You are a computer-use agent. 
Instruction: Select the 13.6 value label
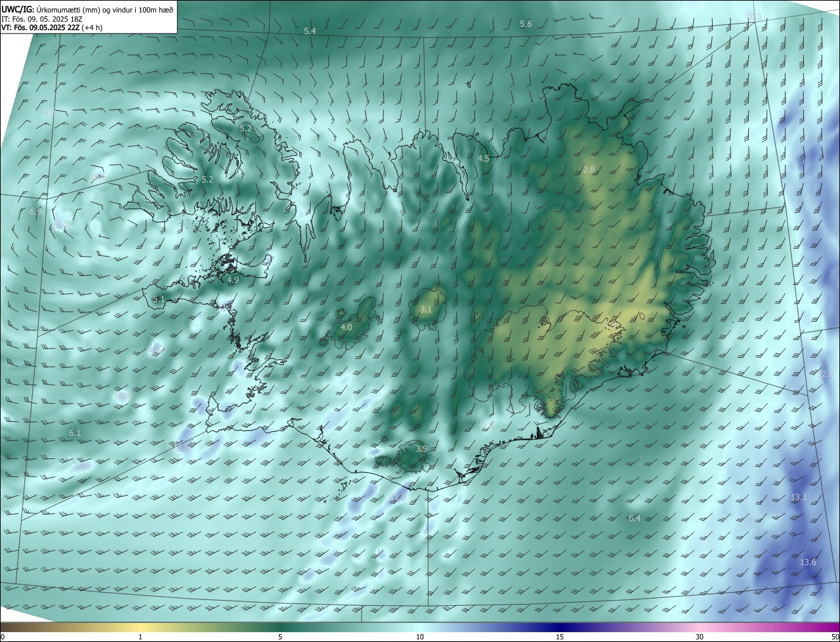tap(808, 563)
